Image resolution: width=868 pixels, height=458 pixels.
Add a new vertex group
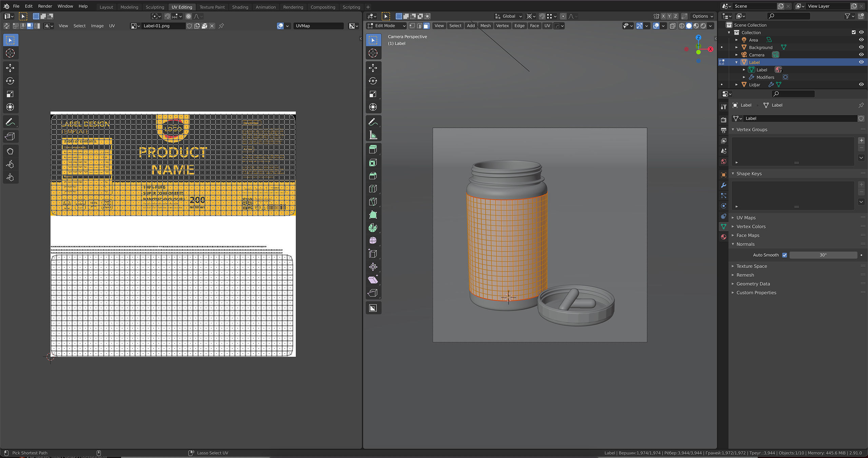[861, 140]
